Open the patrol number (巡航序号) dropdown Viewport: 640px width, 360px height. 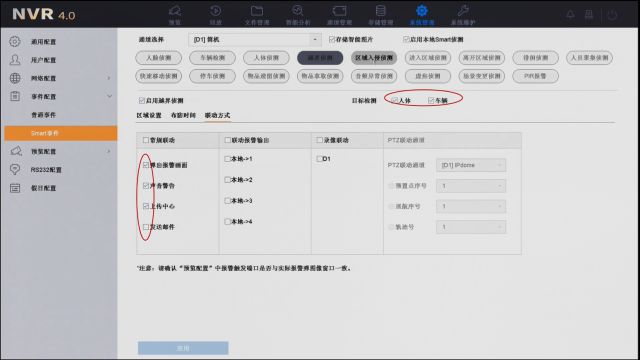(471, 206)
